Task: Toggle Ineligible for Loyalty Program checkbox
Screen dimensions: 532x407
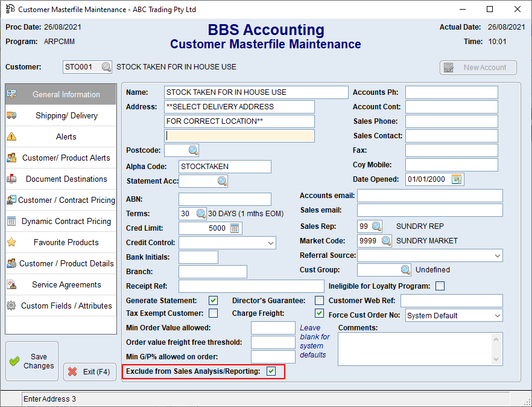Action: coord(440,286)
